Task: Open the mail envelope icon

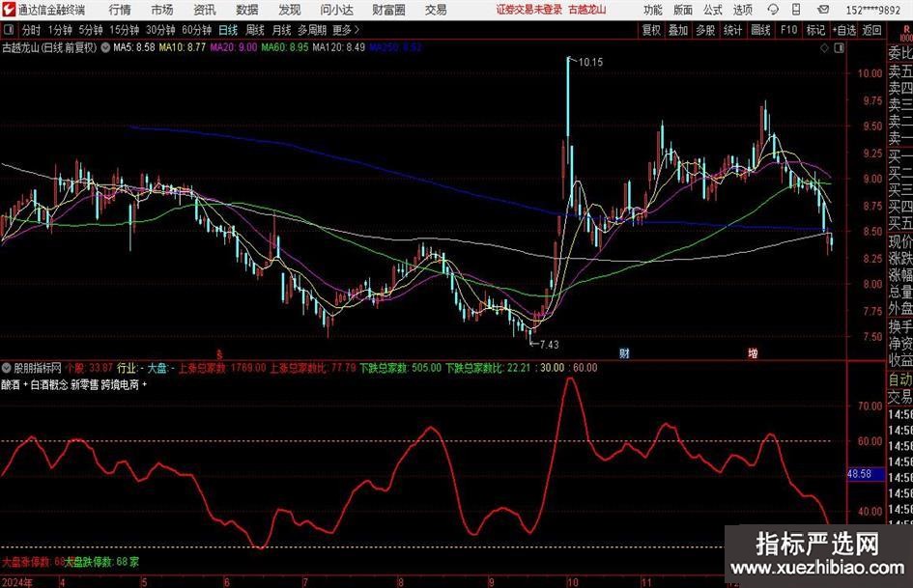Action: pos(823,10)
